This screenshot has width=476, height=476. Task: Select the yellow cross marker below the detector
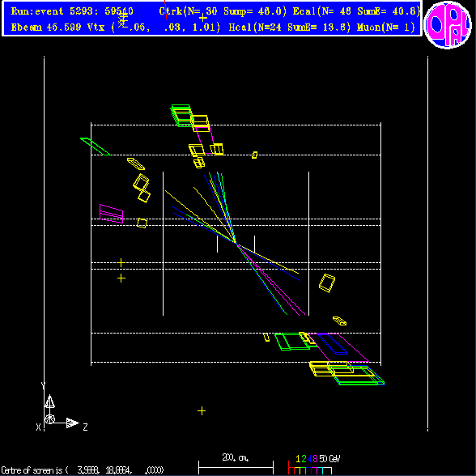[x=202, y=411]
